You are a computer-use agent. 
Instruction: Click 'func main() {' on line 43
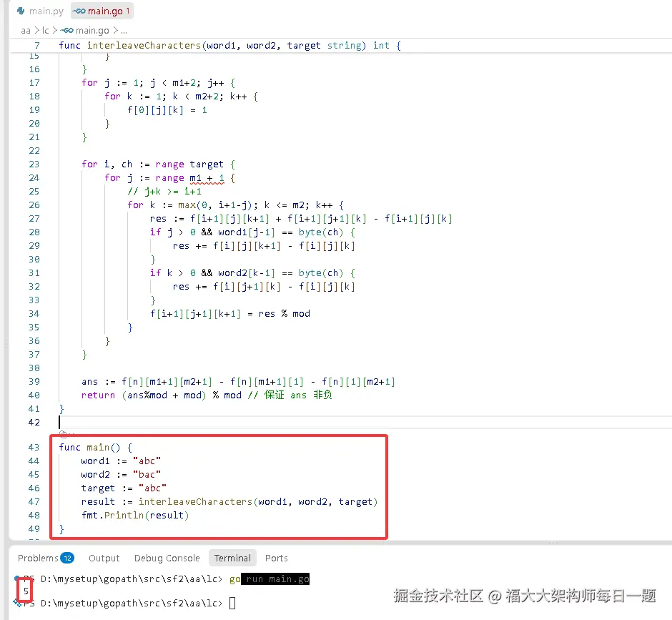[x=96, y=447]
